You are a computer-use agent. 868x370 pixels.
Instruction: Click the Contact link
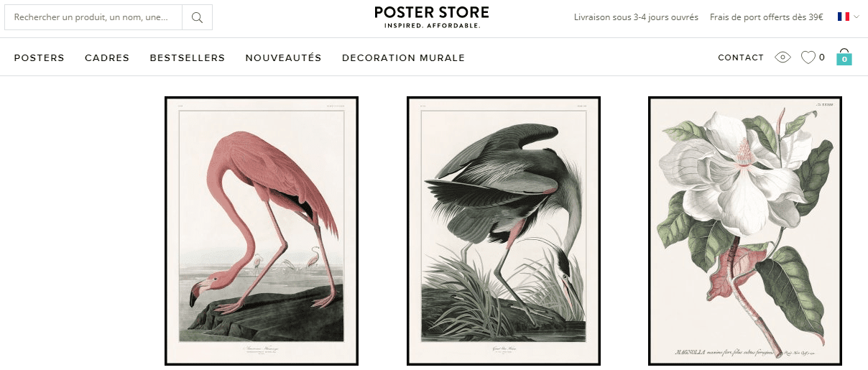tap(741, 57)
